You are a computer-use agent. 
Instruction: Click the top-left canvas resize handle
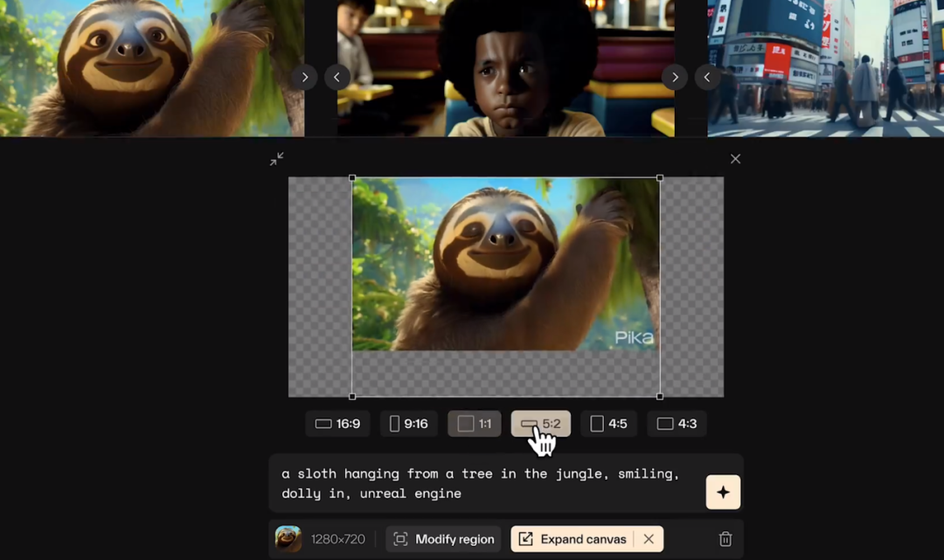point(352,178)
